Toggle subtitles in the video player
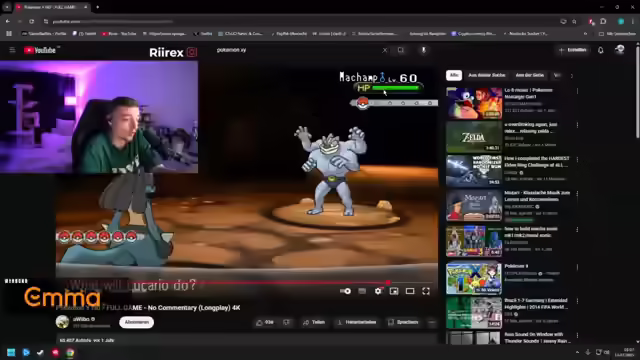 coord(362,291)
